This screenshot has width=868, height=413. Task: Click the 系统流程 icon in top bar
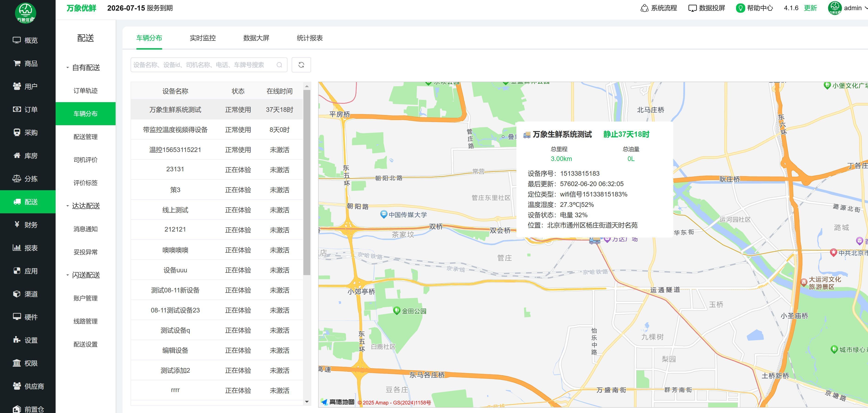[x=644, y=8]
